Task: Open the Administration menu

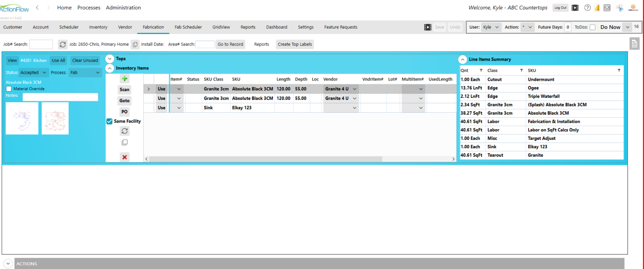Action: (123, 8)
